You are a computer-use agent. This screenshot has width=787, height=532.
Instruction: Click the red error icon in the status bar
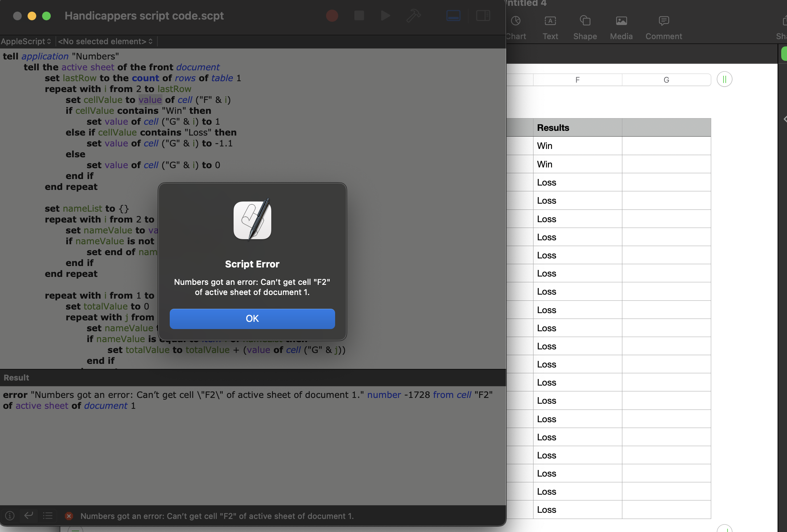tap(69, 516)
